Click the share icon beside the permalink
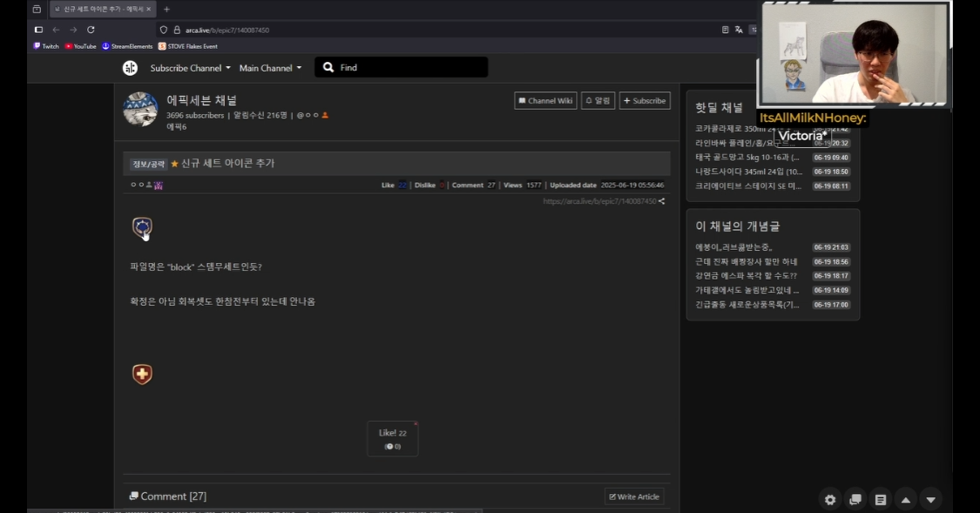The height and width of the screenshot is (513, 980). coord(661,201)
